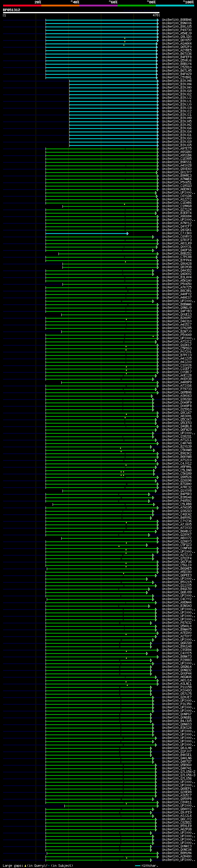Click the cyan alignment bar for UniRef100_C7J3K0

coord(87,233)
